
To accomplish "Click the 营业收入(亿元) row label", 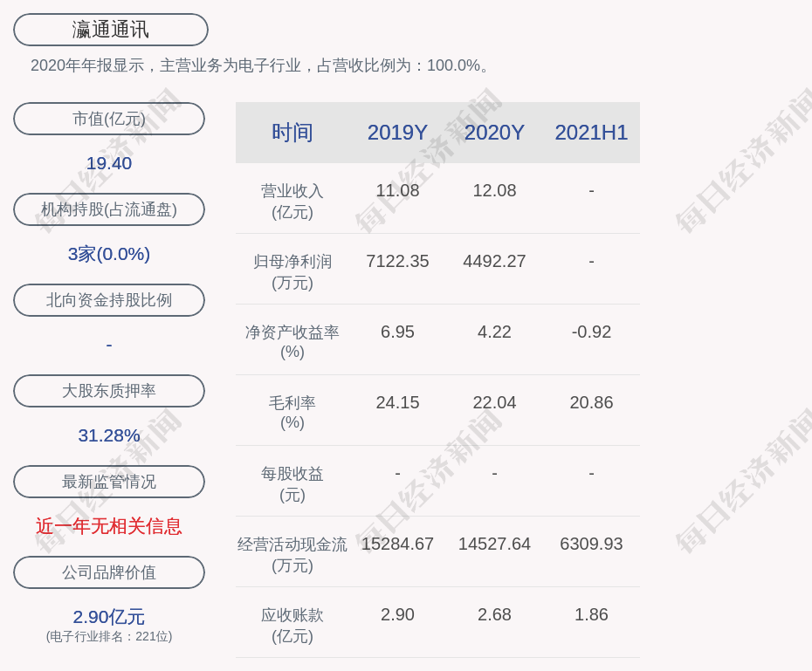I will pos(292,202).
